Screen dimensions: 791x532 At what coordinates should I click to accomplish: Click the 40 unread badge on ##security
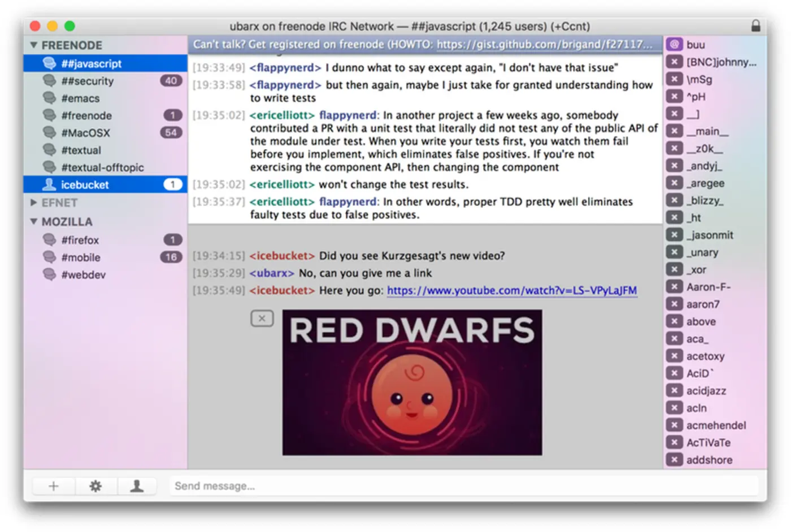click(171, 81)
